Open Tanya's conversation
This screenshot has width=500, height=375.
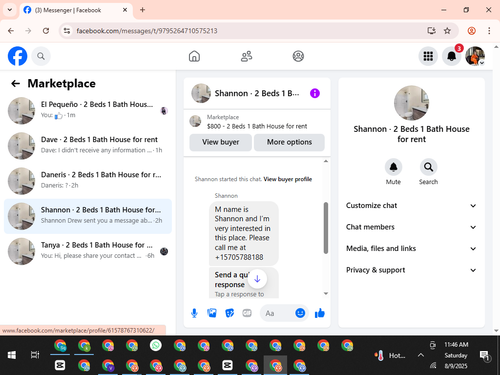(88, 251)
